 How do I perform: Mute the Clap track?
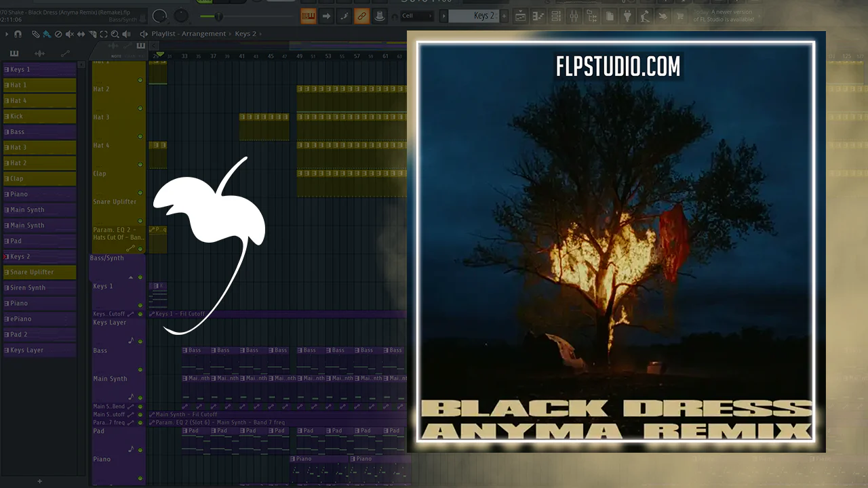click(140, 193)
